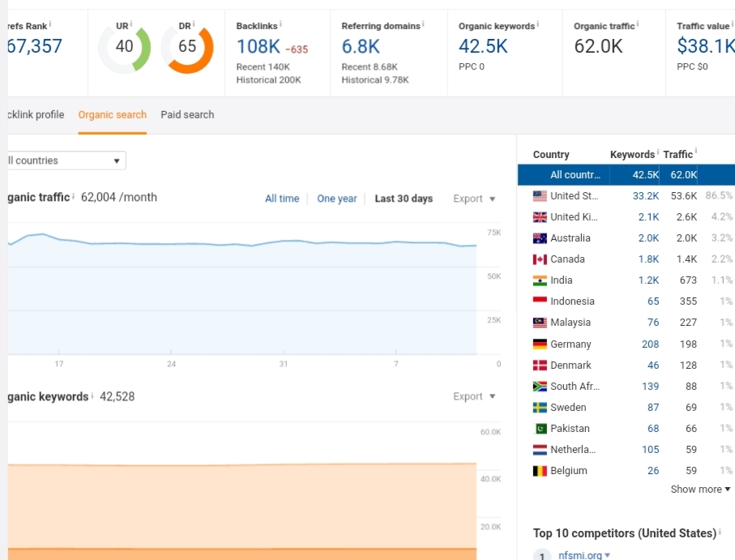Select the One year range
This screenshot has height=560, width=735.
coord(337,199)
